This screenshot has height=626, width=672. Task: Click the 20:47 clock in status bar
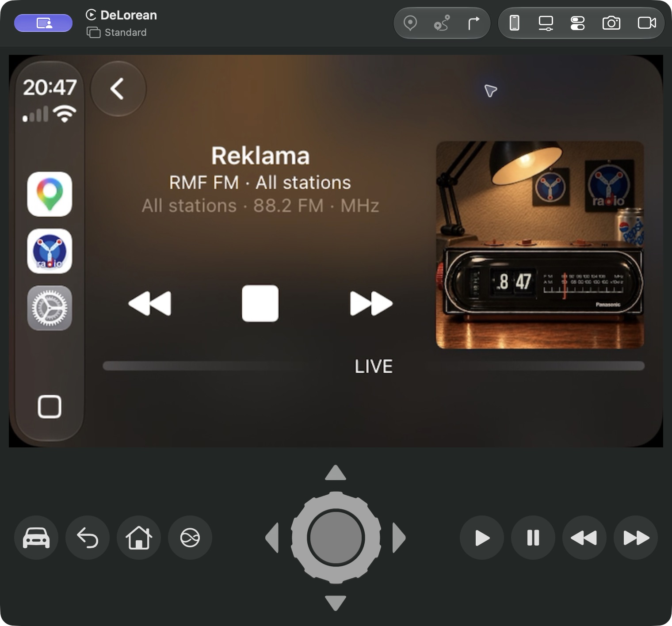[x=50, y=87]
